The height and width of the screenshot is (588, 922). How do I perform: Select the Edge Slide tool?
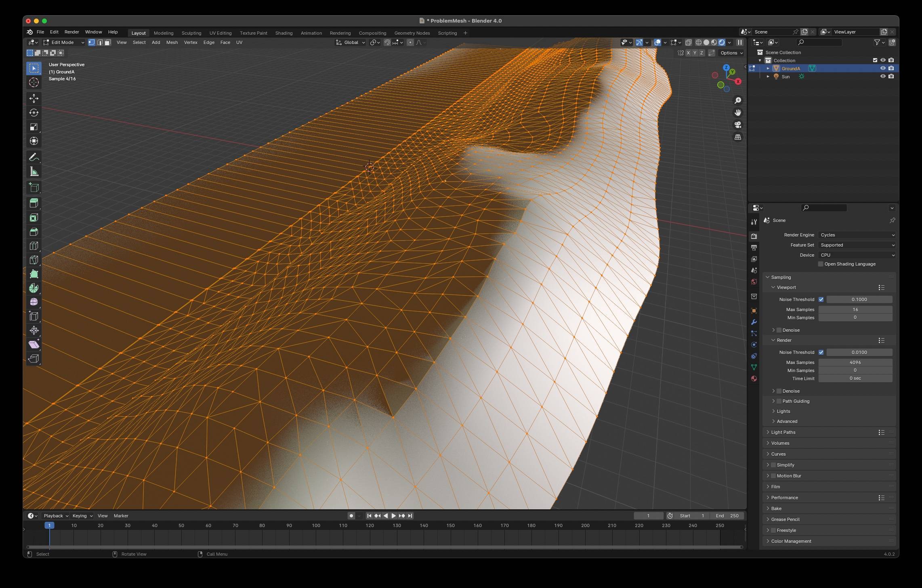tap(34, 316)
